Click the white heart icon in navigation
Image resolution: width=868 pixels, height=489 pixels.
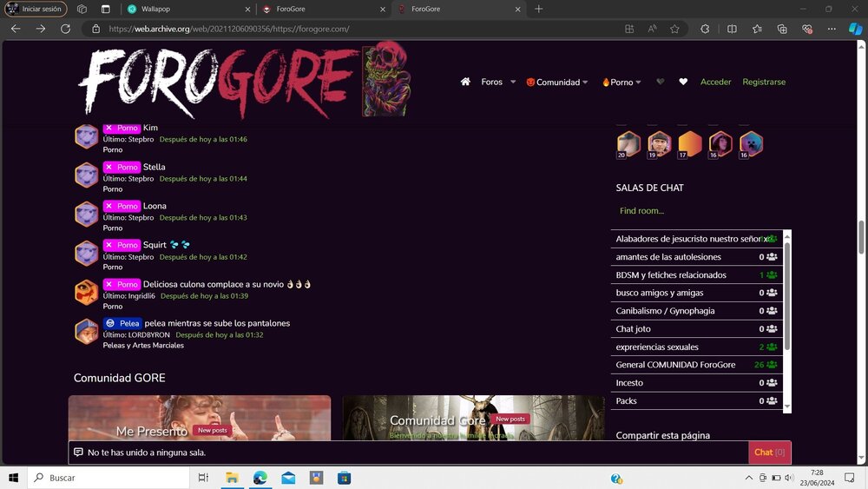click(683, 82)
